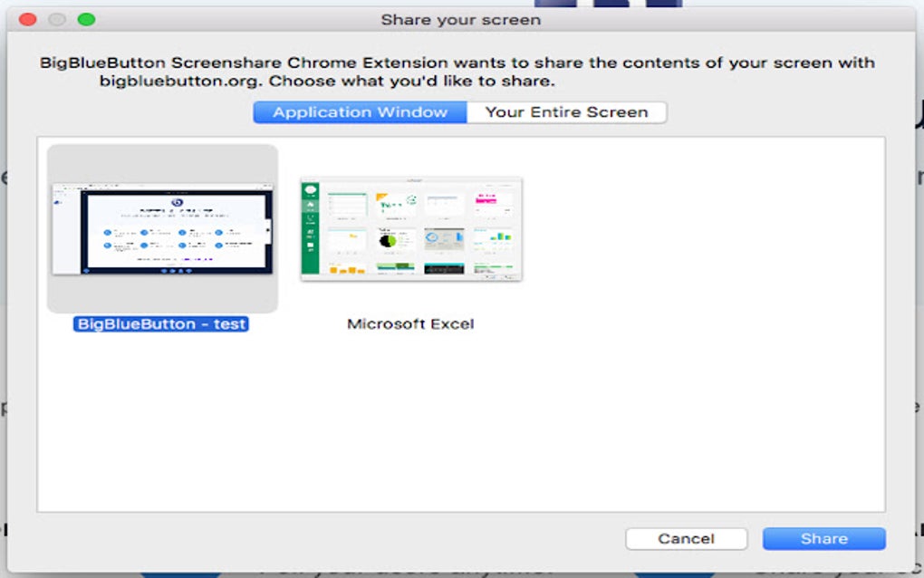Click the bar chart template in the Excel preview
This screenshot has width=924, height=578.
pos(501,236)
